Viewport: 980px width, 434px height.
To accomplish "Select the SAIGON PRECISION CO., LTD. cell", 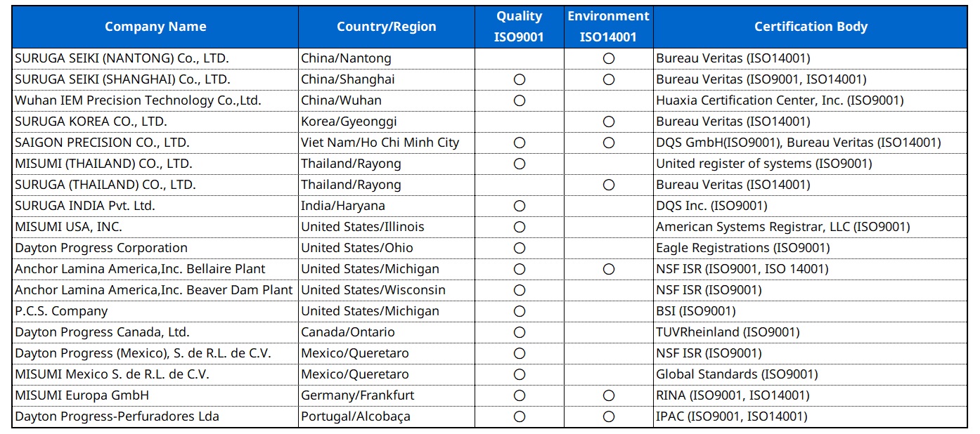I will click(x=103, y=143).
